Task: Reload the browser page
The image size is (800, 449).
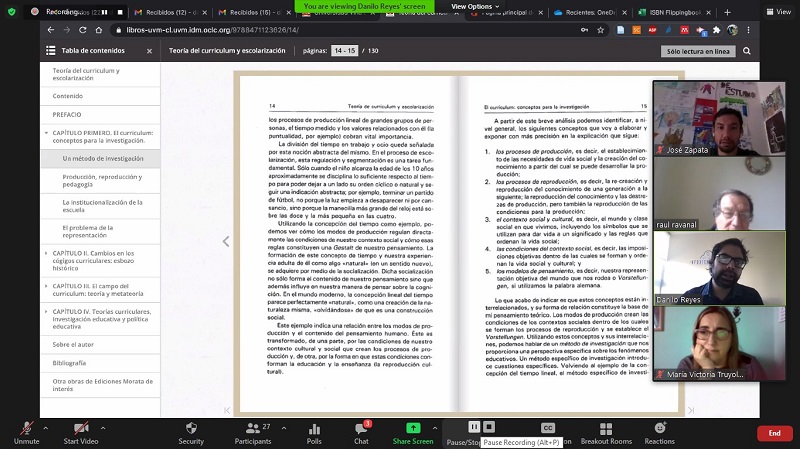Action: 83,30
